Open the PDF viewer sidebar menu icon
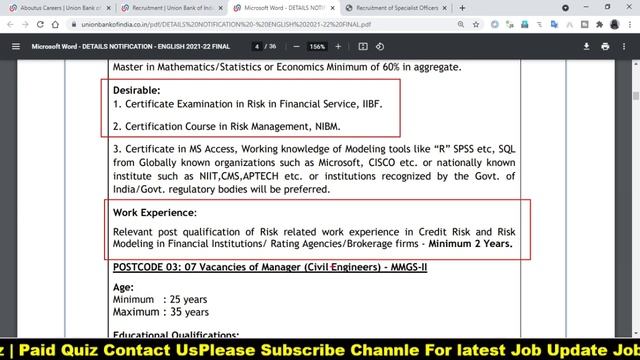640x360 pixels. (16, 47)
